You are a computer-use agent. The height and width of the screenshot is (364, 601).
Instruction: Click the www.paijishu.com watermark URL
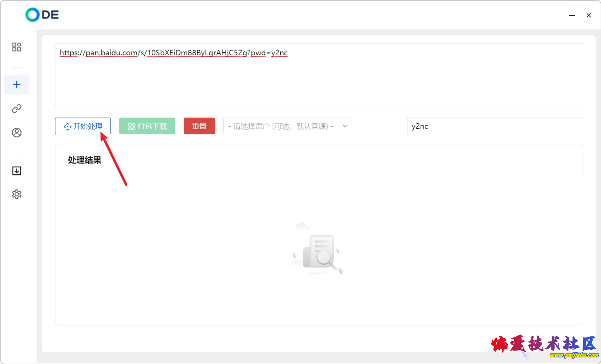point(574,355)
